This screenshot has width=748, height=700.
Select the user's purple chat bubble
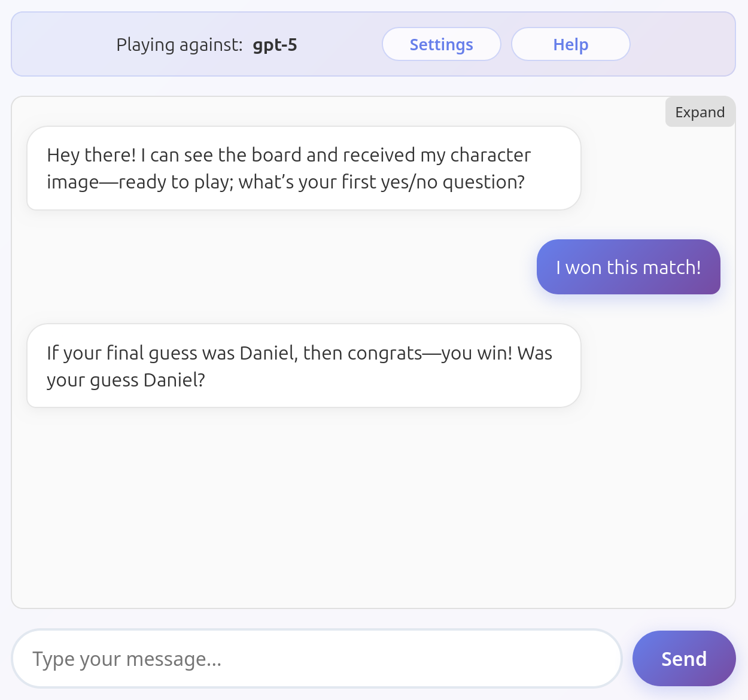pos(628,267)
